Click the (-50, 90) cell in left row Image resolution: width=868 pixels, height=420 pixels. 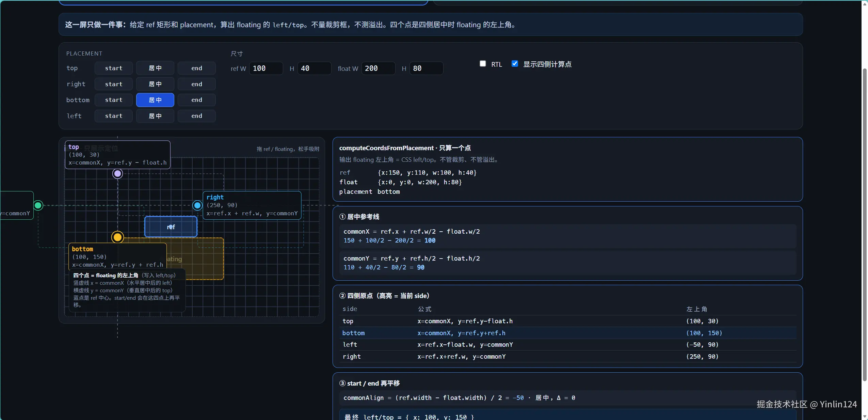click(x=702, y=345)
